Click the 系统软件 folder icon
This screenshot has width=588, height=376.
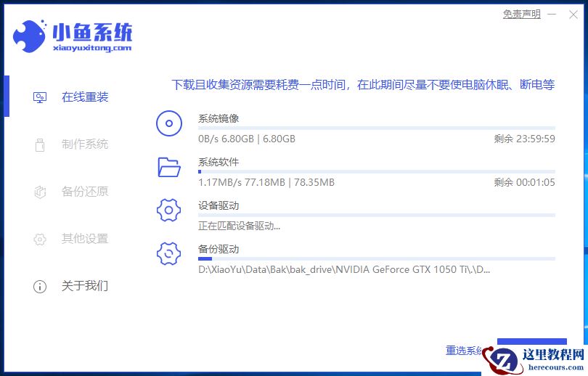[x=169, y=167]
